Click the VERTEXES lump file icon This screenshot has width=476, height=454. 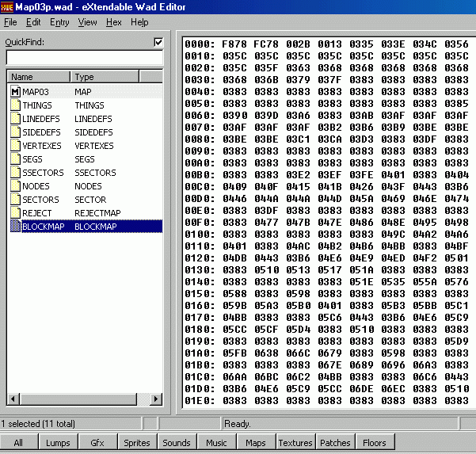click(x=15, y=146)
